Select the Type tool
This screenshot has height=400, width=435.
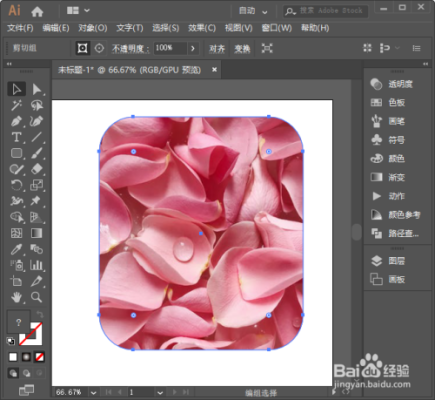coord(16,137)
